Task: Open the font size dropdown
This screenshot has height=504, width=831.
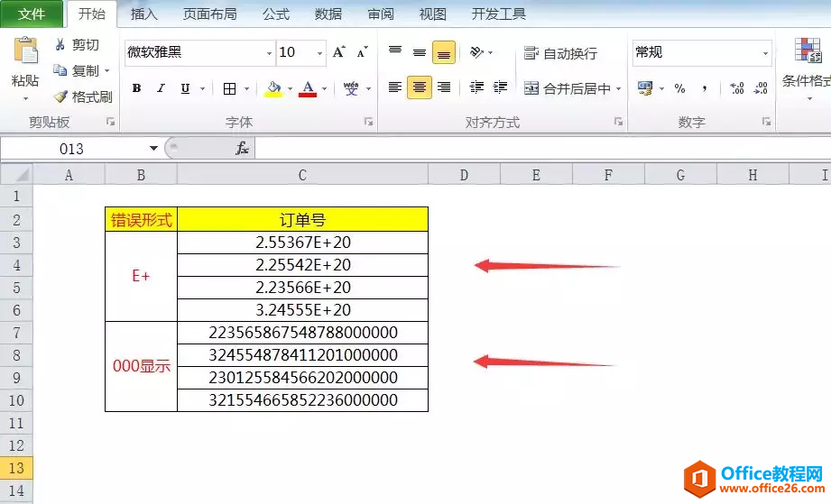Action: click(319, 53)
